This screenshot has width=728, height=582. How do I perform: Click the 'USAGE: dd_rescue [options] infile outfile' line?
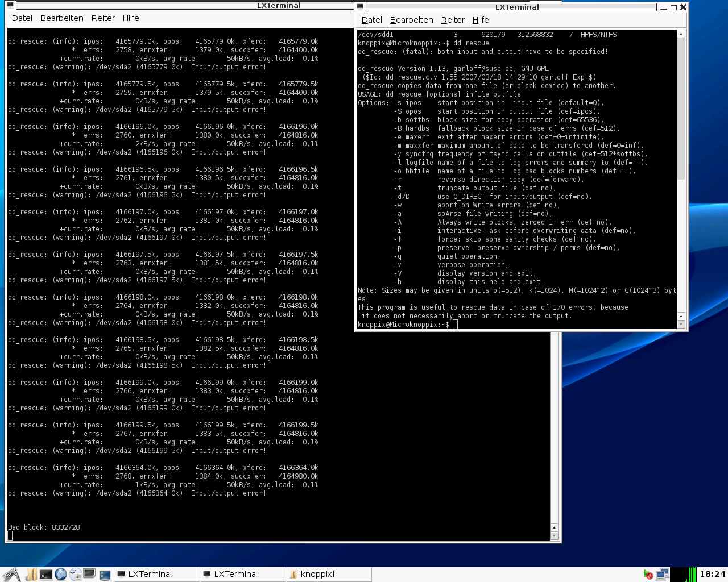(x=439, y=94)
